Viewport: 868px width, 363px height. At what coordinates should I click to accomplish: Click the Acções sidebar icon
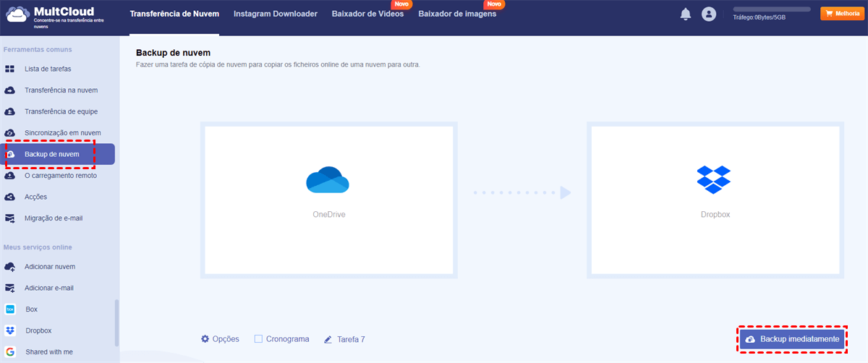click(10, 197)
